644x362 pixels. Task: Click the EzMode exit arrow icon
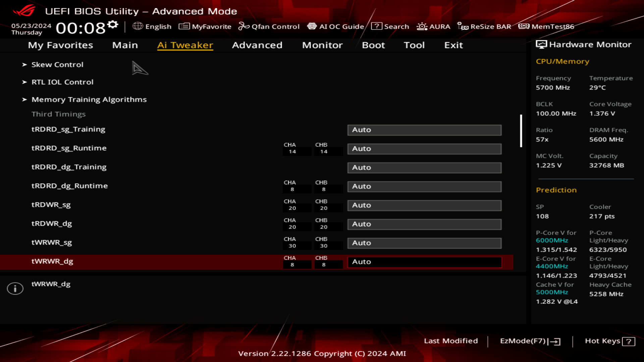tap(554, 342)
